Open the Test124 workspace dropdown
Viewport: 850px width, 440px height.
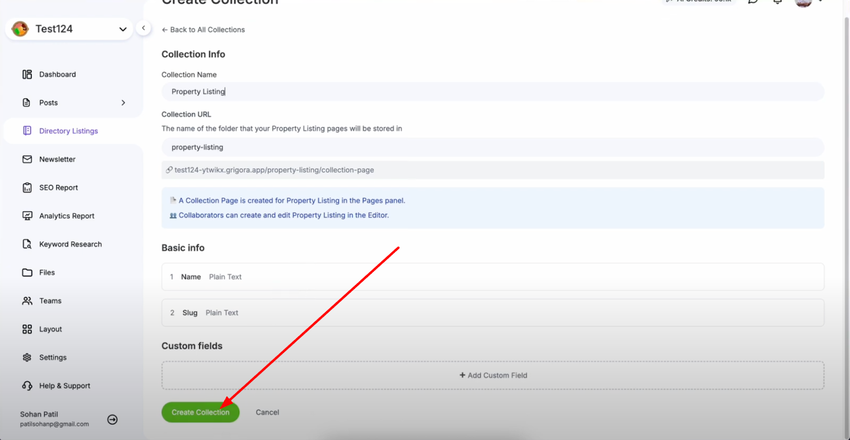tap(69, 29)
